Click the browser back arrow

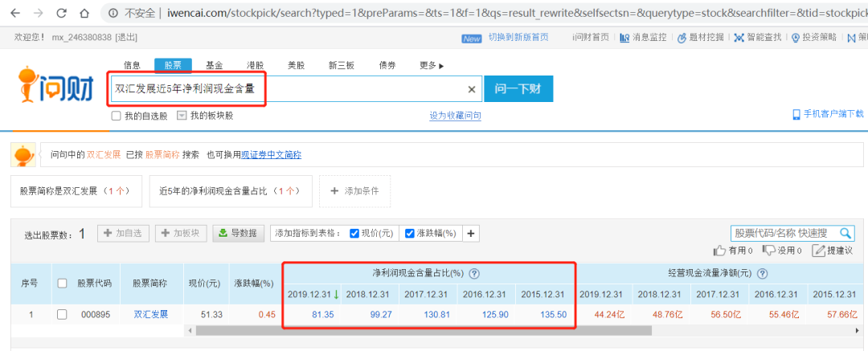[15, 12]
